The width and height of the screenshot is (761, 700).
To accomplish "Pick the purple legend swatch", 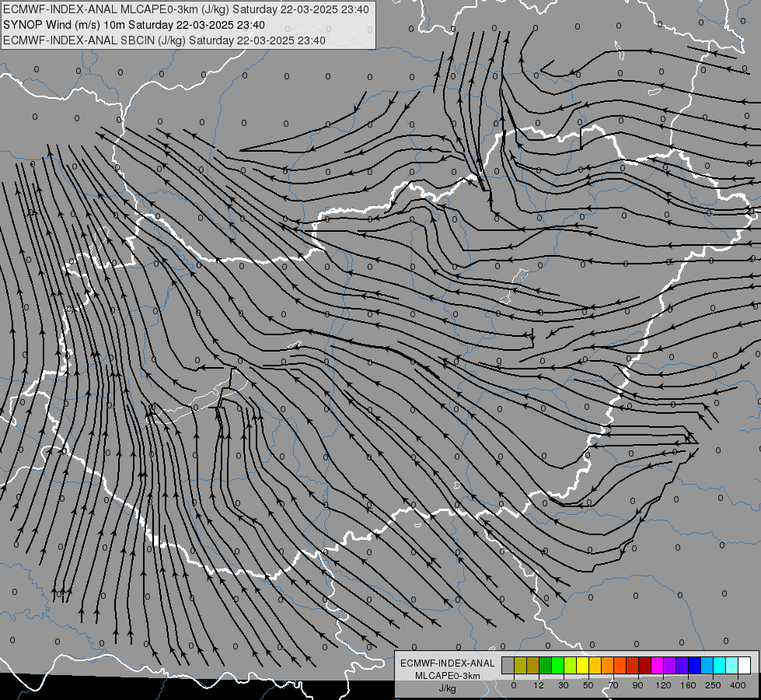I will [x=670, y=665].
